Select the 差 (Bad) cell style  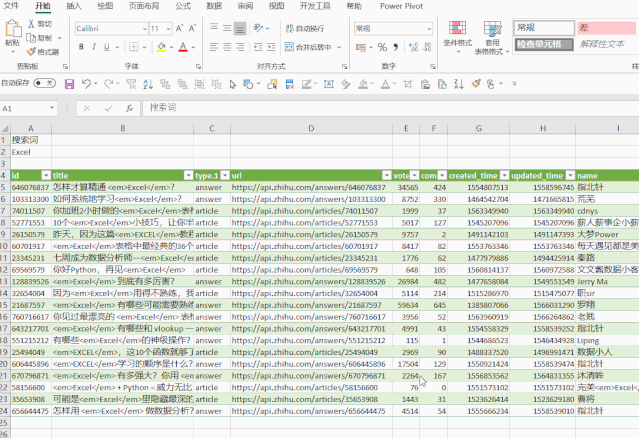606,28
